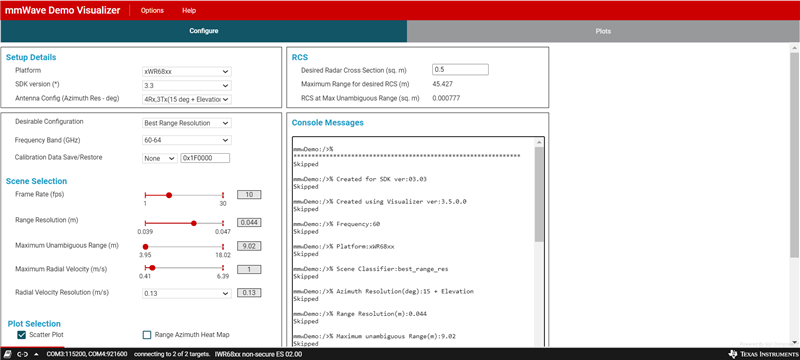Click the Maximum Unambiguous Range slider handle
Viewport: 800px width, 360px height.
coord(145,246)
